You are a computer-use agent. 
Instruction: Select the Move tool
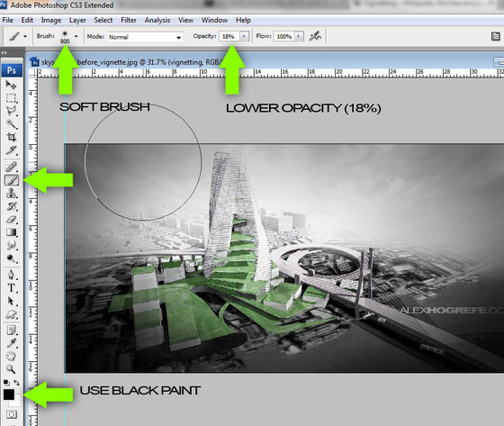(x=11, y=85)
